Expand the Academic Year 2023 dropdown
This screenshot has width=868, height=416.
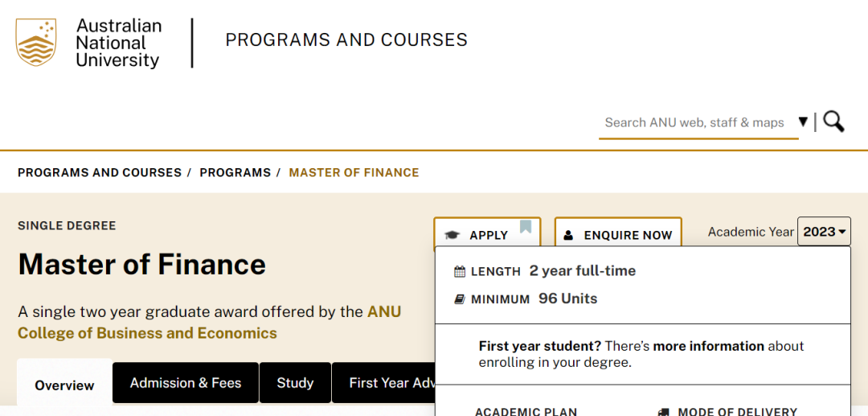824,232
